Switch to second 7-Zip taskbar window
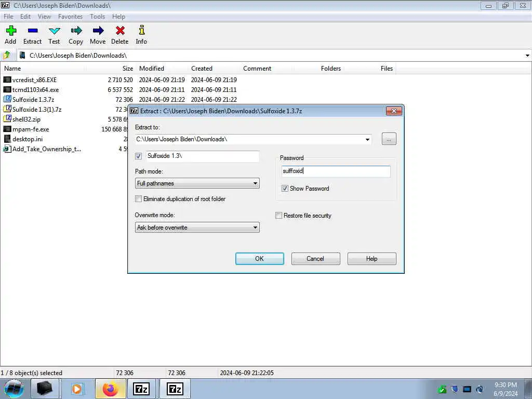 point(175,389)
